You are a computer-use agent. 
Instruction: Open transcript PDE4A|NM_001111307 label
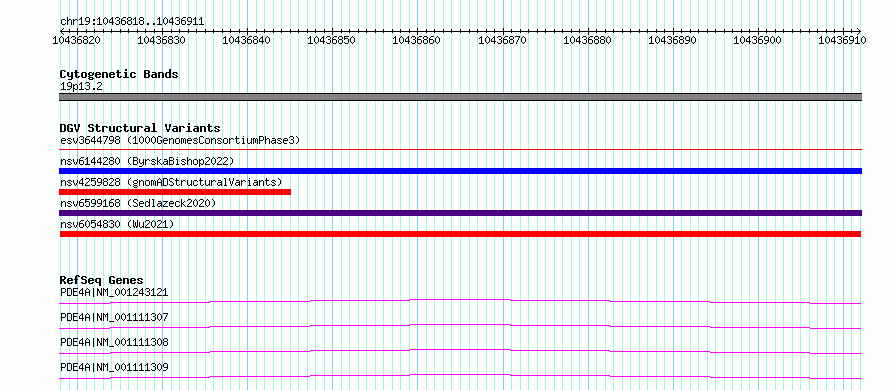[x=114, y=317]
